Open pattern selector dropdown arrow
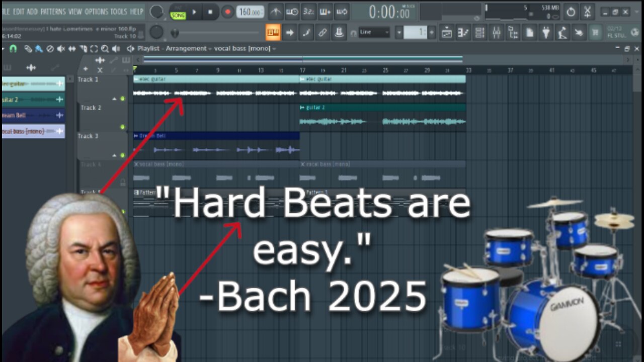Viewport: 644px width, 362px height. [x=399, y=33]
